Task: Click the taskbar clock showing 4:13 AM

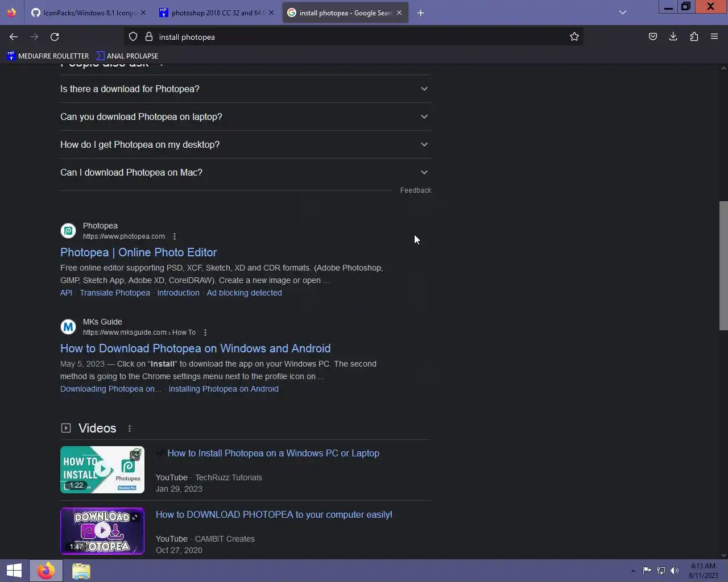Action: (704, 571)
